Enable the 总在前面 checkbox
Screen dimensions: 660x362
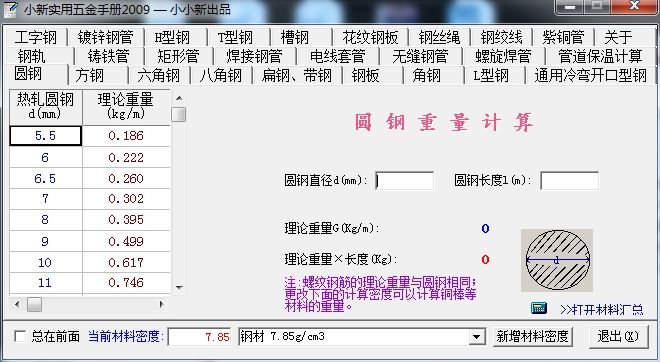click(20, 336)
